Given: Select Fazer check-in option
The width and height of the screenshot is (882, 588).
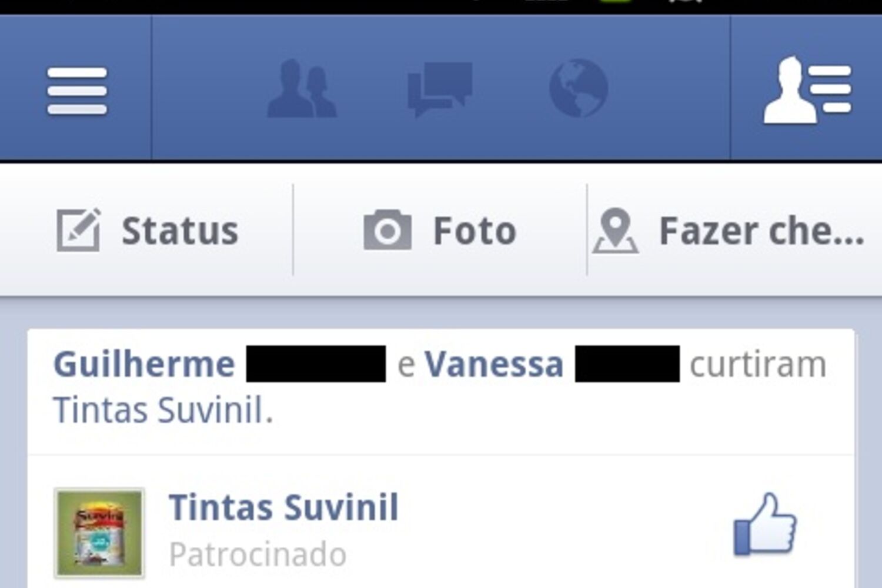Looking at the screenshot, I should [735, 230].
